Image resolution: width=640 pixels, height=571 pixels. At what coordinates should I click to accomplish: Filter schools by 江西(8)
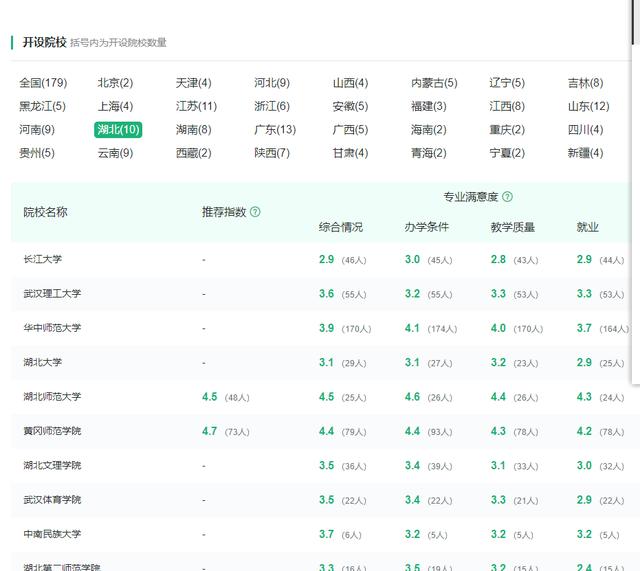[x=507, y=106]
